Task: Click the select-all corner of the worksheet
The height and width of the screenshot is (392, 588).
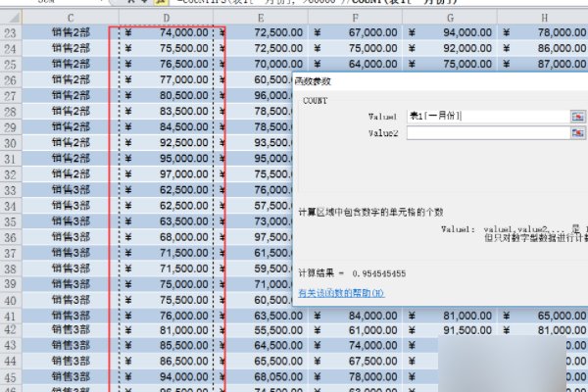Action: [x=11, y=18]
